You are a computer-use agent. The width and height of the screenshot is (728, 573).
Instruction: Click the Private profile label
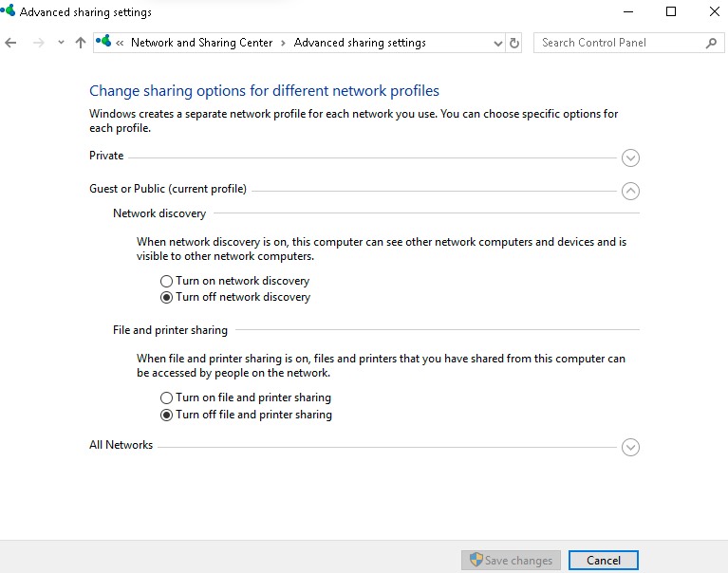(x=106, y=156)
